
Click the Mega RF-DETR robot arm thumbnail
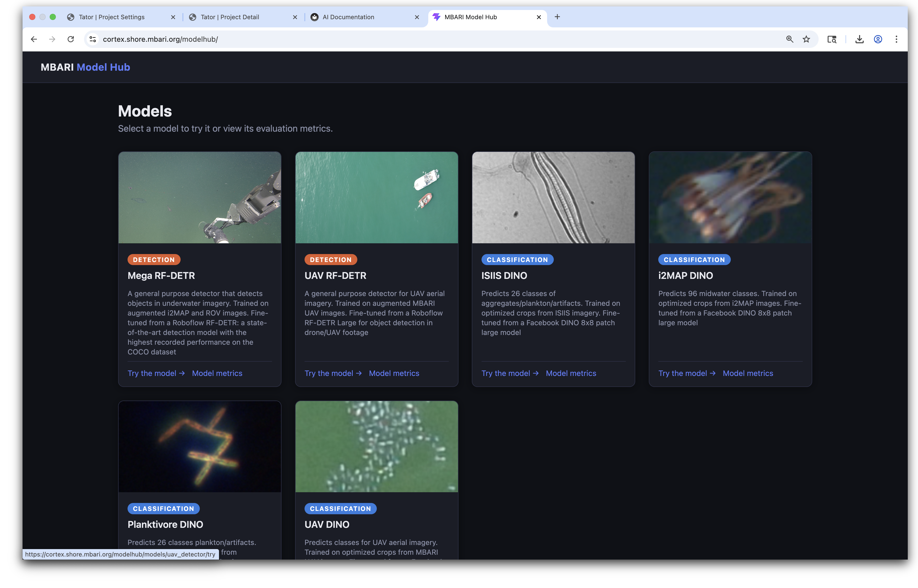coord(199,197)
